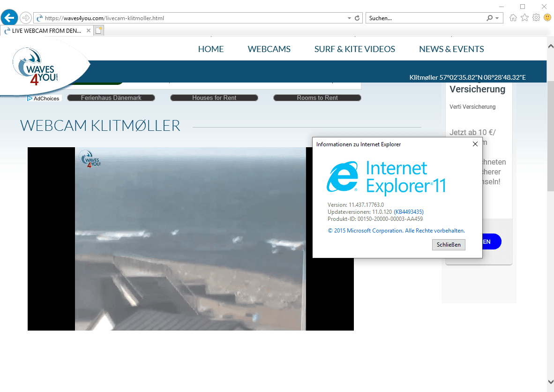Close the Internet Explorer info dialog X
The width and height of the screenshot is (554, 392).
point(475,144)
